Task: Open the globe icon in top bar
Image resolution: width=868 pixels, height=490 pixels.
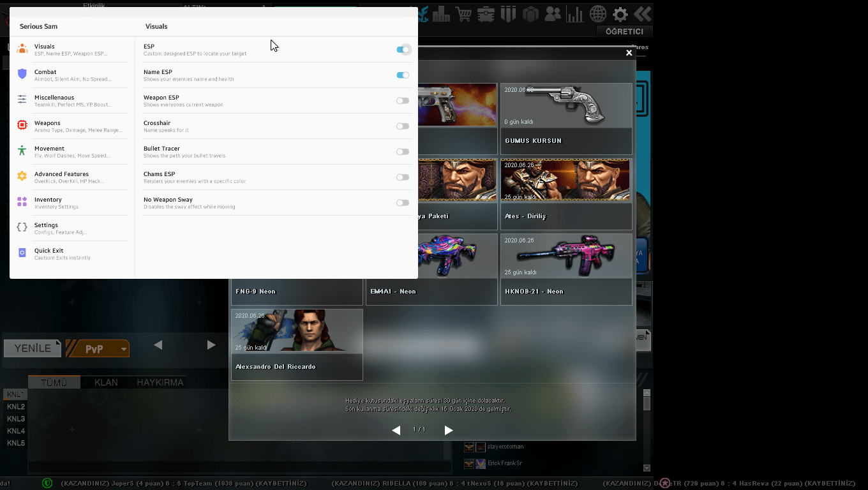Action: coord(598,13)
